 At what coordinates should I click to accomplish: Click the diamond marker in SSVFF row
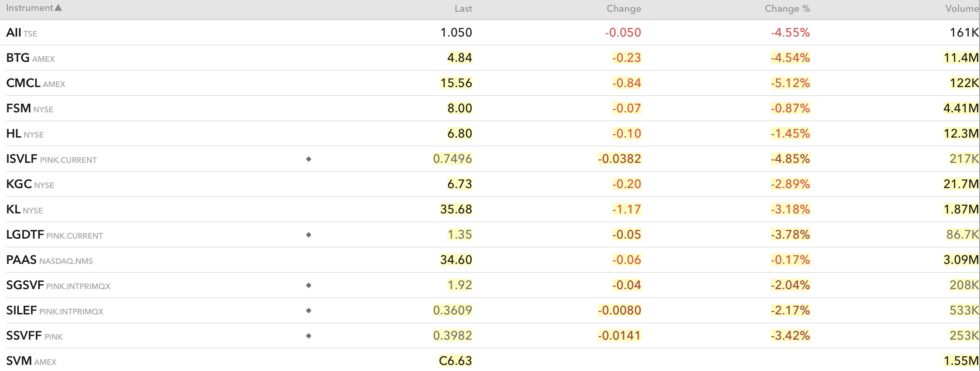pos(309,336)
